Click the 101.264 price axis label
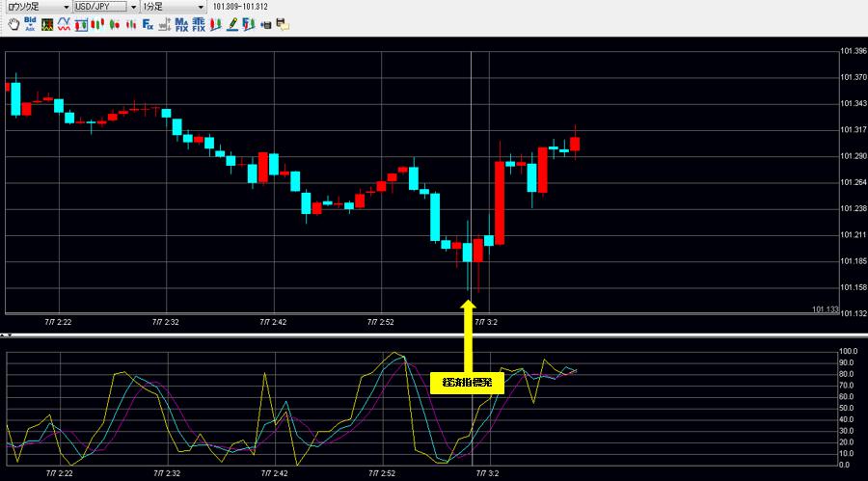Image resolution: width=868 pixels, height=481 pixels. [854, 182]
